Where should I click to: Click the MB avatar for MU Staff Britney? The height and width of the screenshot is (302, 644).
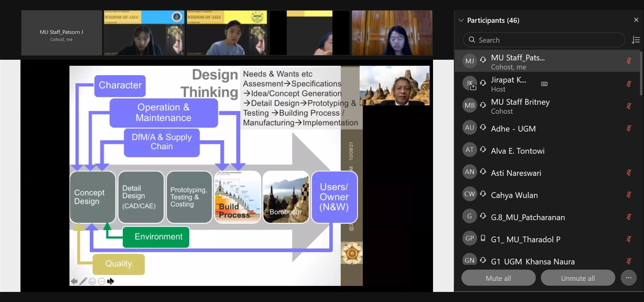(469, 106)
